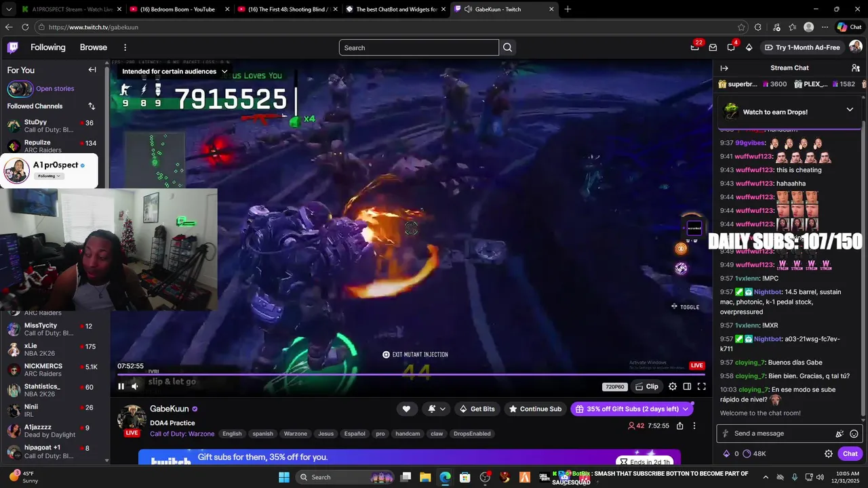The height and width of the screenshot is (488, 868).
Task: Open the chat community users list icon
Action: coord(856,68)
